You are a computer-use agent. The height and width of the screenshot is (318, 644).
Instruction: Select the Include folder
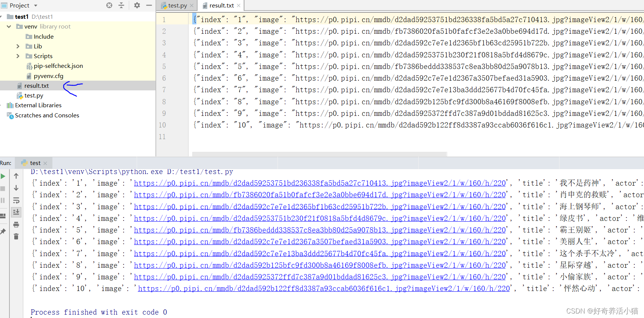point(39,36)
